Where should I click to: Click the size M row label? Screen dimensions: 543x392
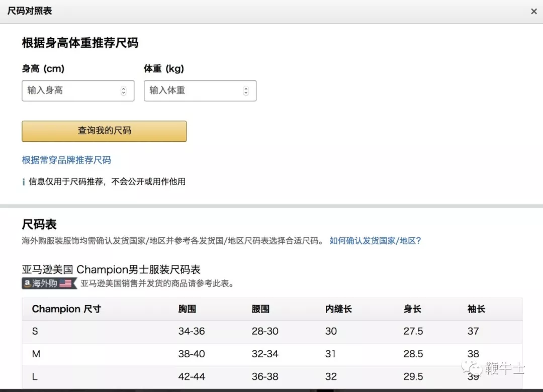pyautogui.click(x=36, y=354)
